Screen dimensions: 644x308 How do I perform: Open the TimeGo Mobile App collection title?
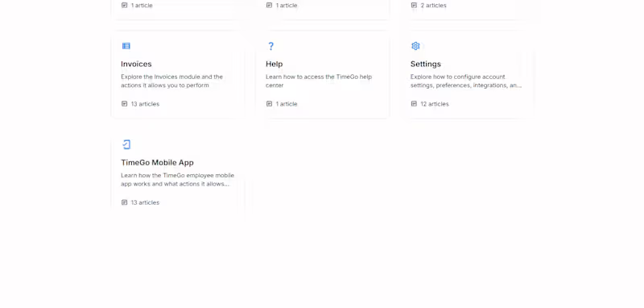pyautogui.click(x=157, y=162)
